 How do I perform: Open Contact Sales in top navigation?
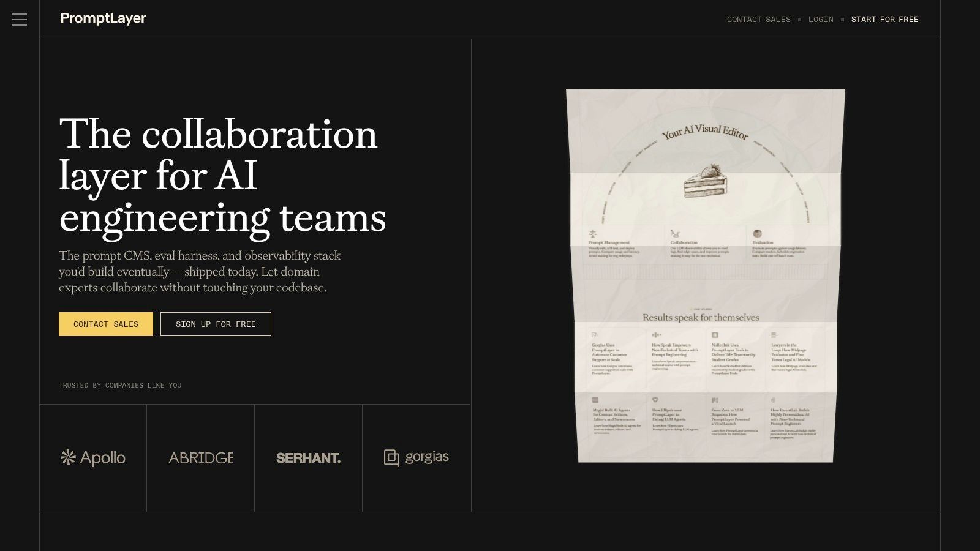click(758, 20)
